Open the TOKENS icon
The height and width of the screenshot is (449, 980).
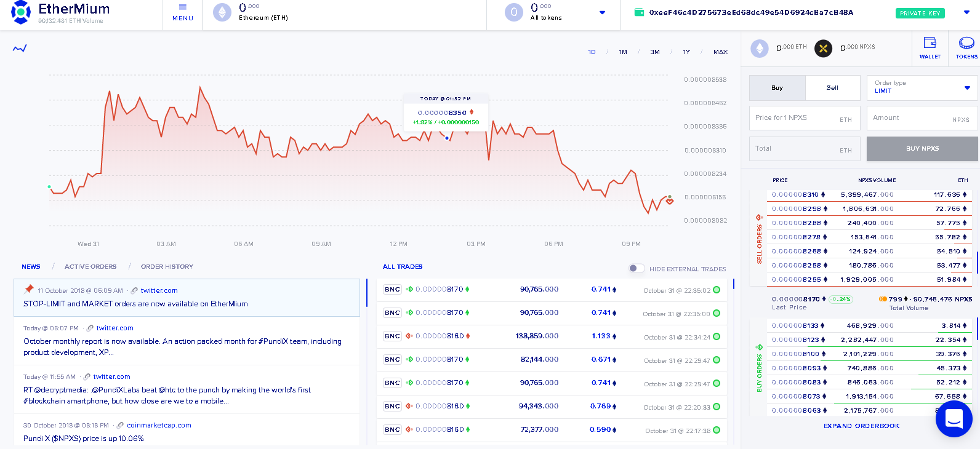966,47
